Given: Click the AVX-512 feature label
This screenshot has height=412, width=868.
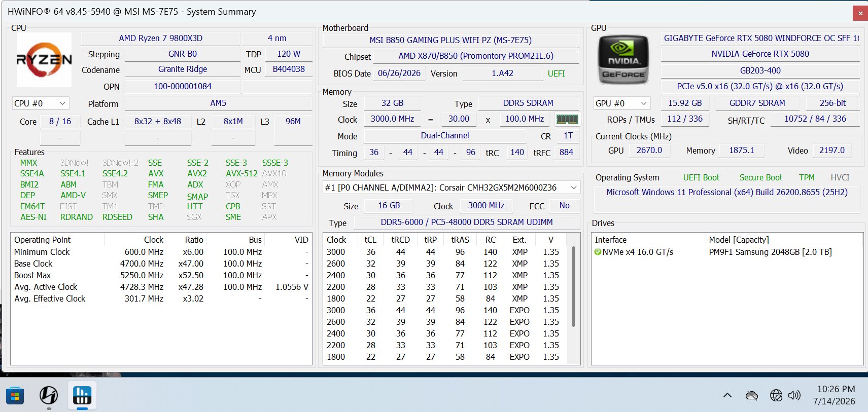Looking at the screenshot, I should [x=241, y=173].
